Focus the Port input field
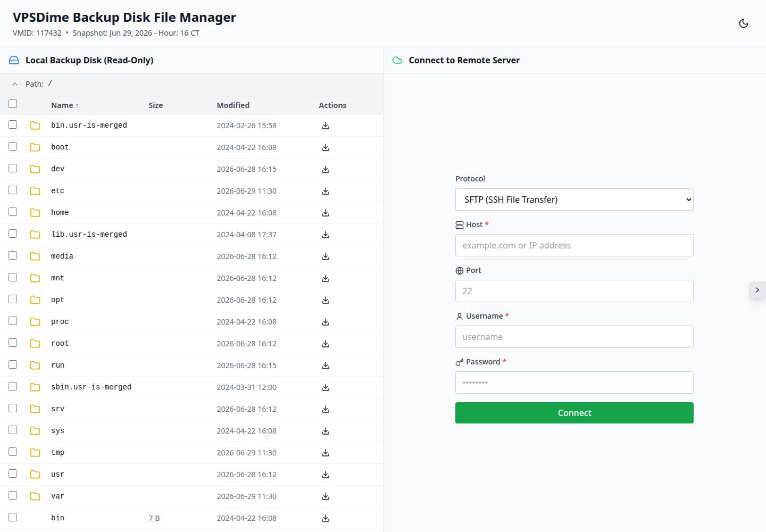Screen dimensions: 766x532 (574, 291)
